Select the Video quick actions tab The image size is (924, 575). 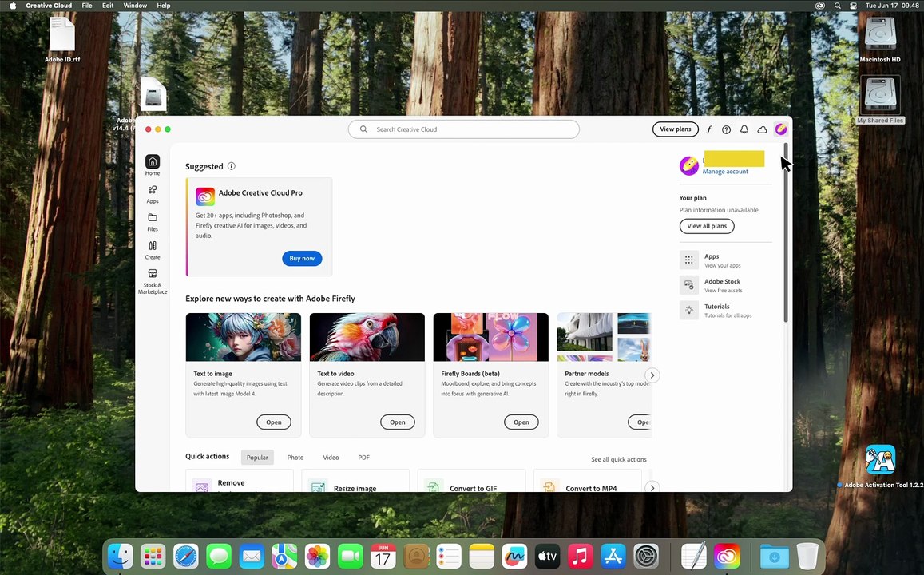(x=331, y=457)
